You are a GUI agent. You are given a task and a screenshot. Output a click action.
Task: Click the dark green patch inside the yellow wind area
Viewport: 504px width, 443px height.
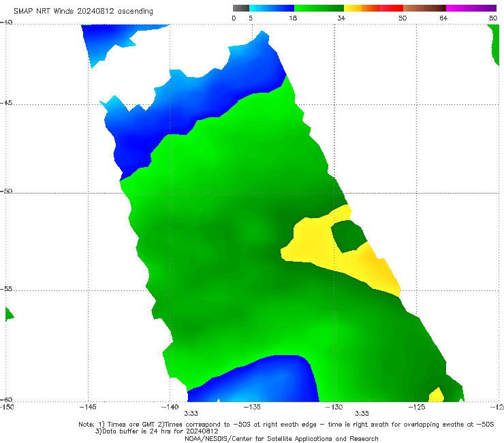click(x=349, y=236)
